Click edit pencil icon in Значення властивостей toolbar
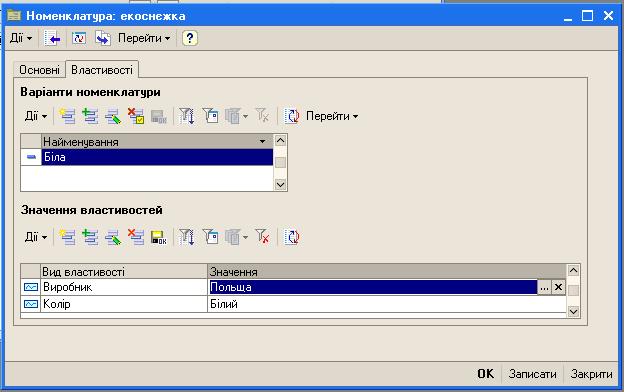The image size is (624, 392). (113, 237)
